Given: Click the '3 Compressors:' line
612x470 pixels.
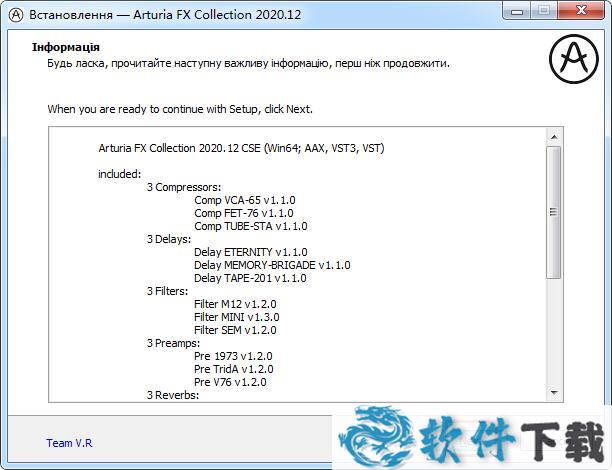Looking at the screenshot, I should coord(184,187).
